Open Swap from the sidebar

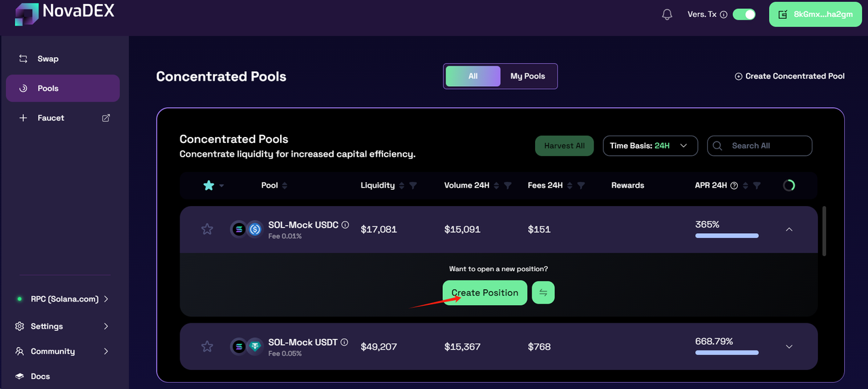coord(47,59)
